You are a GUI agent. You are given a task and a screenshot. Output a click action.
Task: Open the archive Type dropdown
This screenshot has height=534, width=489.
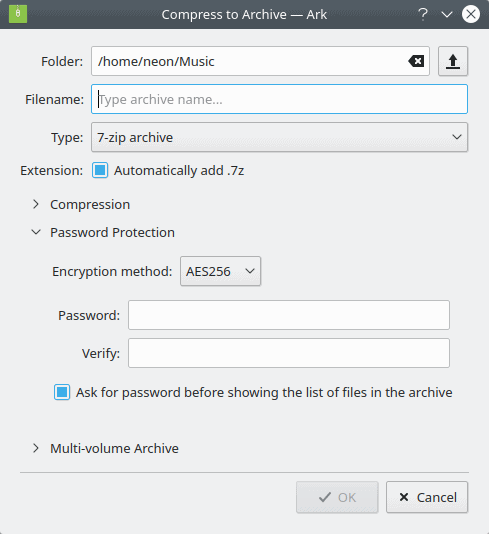coord(279,137)
